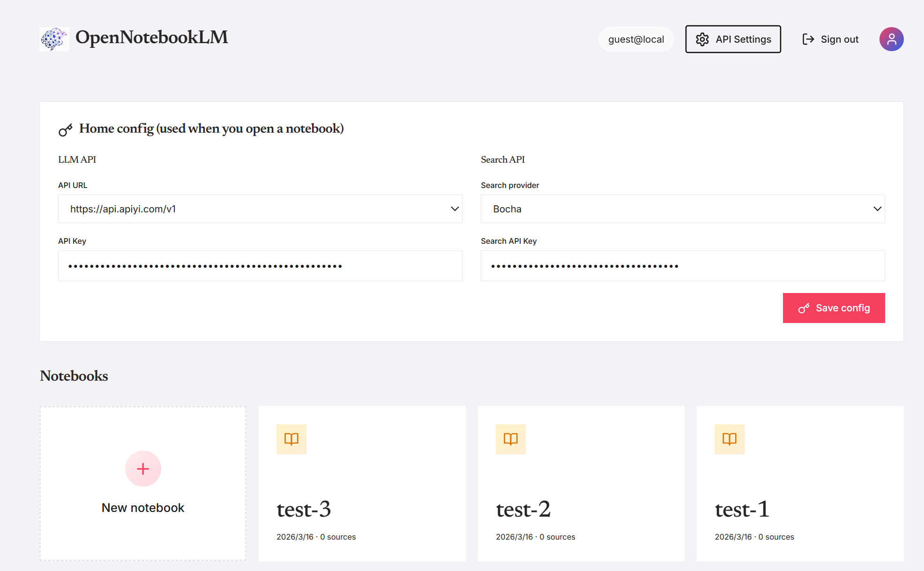Click the key icon on Save config button
The width and height of the screenshot is (924, 571).
[x=804, y=308]
